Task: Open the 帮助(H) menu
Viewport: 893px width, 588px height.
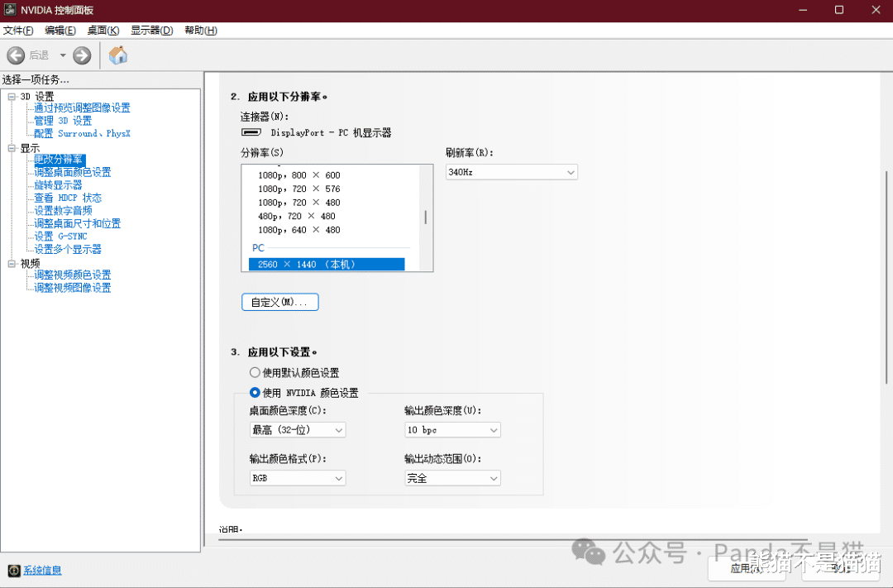Action: 200,31
